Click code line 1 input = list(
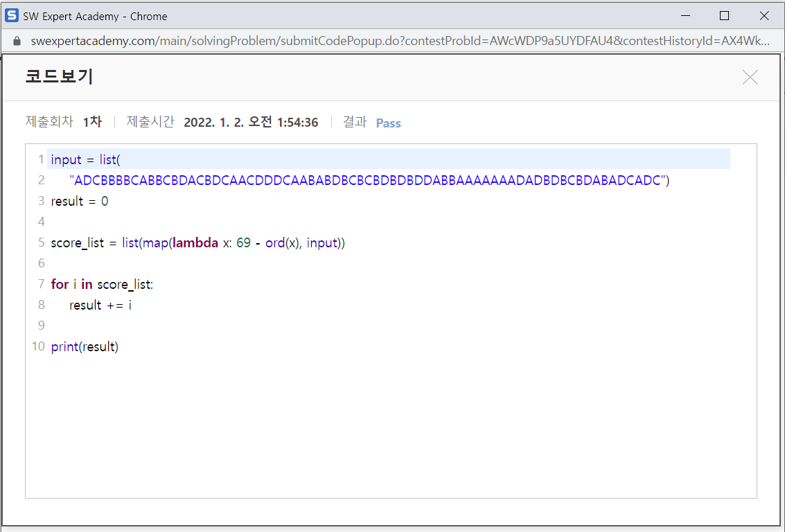 [x=86, y=159]
